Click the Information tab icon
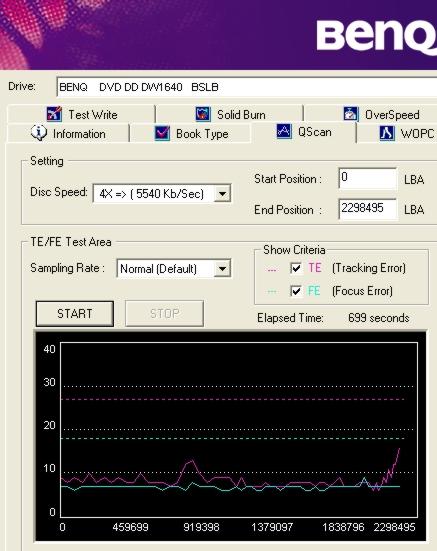 pos(39,133)
